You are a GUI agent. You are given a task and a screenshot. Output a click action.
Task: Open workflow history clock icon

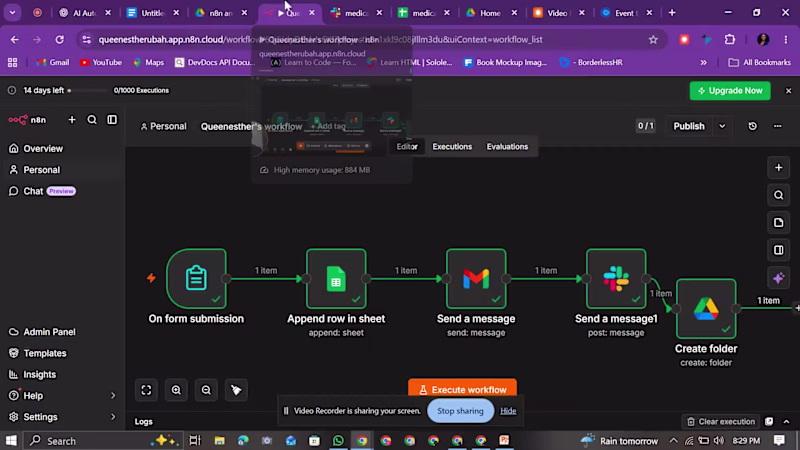[x=753, y=126]
